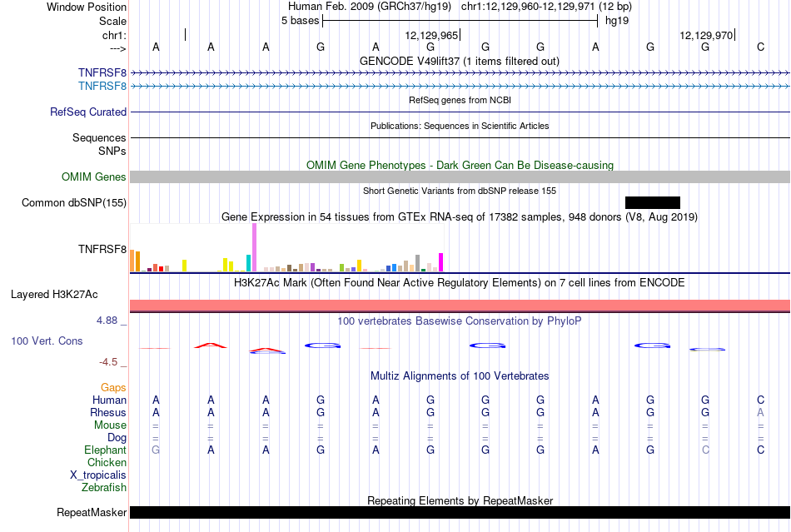791x532 pixels.
Task: Select the Dog alignment row label
Action: 117,438
